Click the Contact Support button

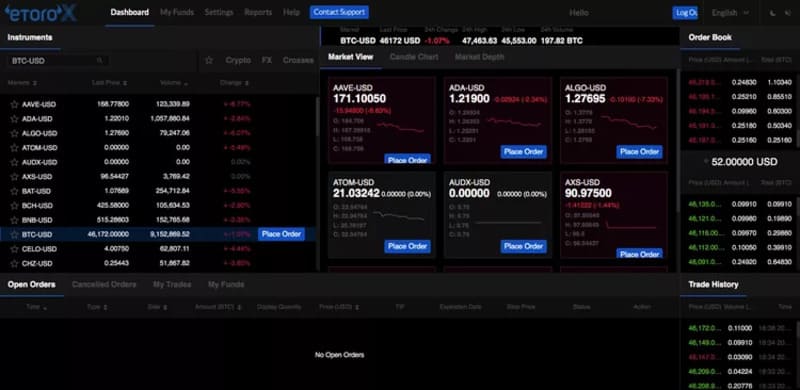339,12
